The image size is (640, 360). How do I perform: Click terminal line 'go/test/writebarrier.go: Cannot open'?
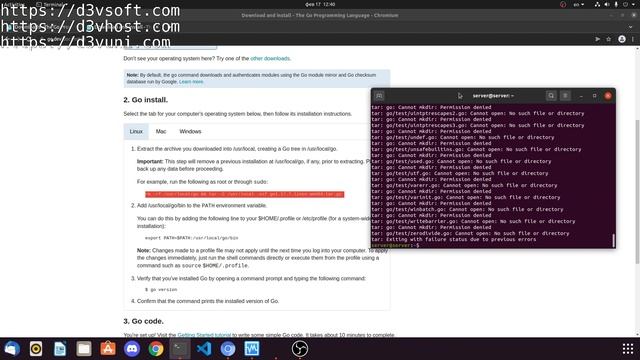473,221
